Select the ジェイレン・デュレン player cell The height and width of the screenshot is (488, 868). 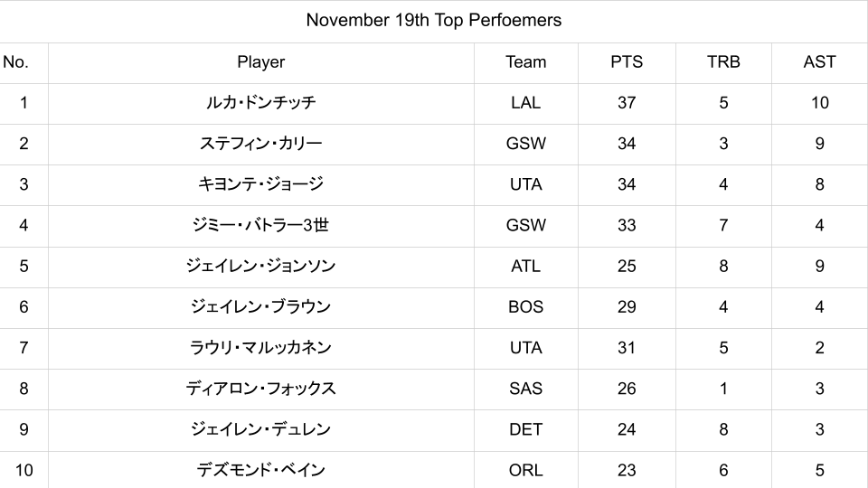click(260, 429)
